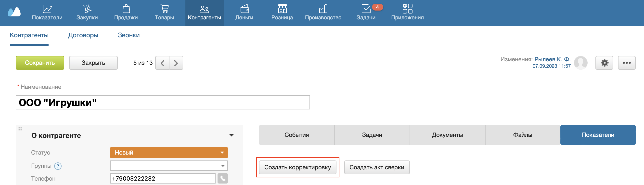The width and height of the screenshot is (644, 185).
Task: Open the three-dots more menu
Action: [x=627, y=63]
